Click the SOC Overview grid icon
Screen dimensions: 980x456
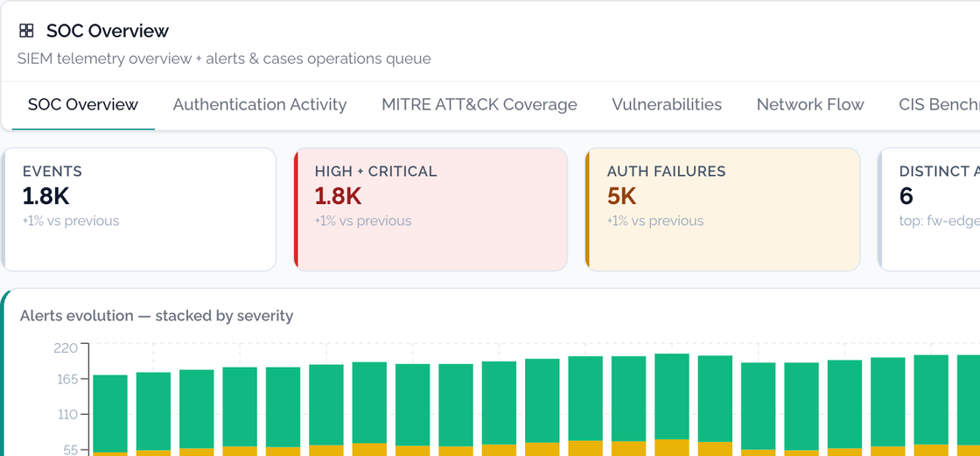coord(26,31)
